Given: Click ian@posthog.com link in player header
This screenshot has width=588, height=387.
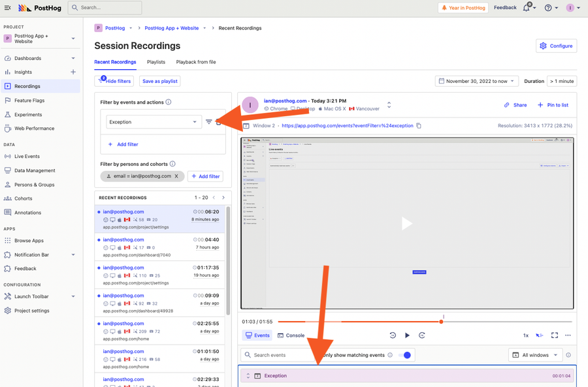Looking at the screenshot, I should (285, 101).
